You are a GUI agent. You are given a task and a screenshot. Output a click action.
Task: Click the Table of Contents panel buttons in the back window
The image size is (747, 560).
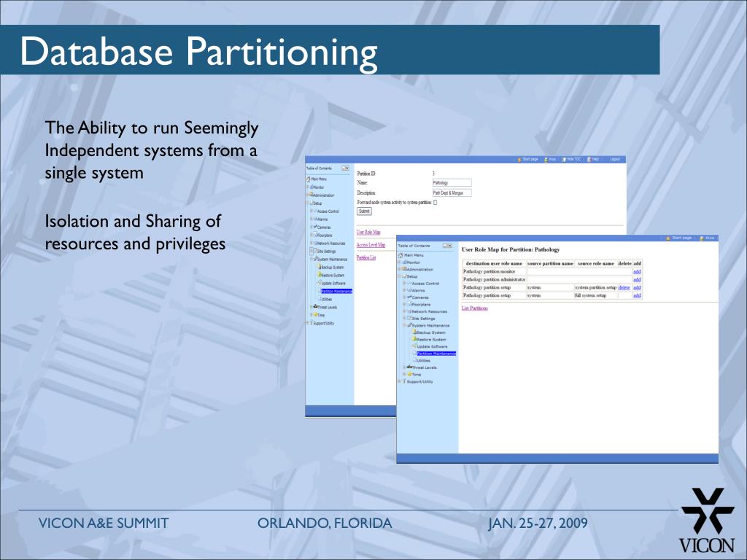tap(345, 168)
